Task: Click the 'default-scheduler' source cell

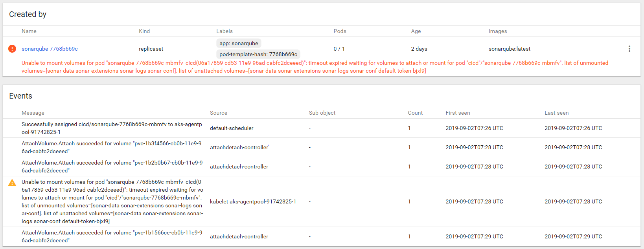Action: 232,128
